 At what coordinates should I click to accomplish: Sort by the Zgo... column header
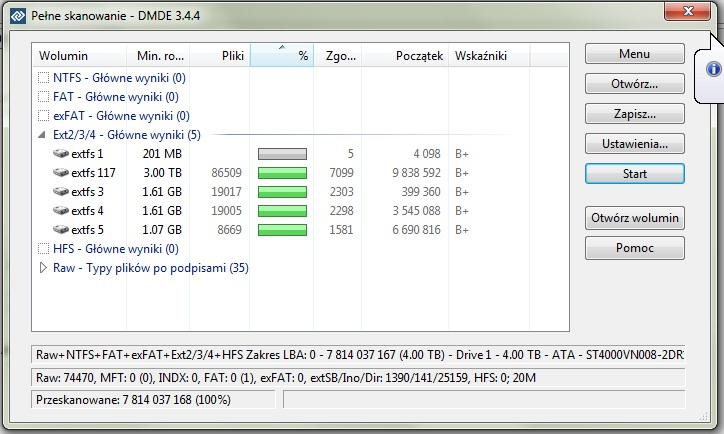pos(338,55)
